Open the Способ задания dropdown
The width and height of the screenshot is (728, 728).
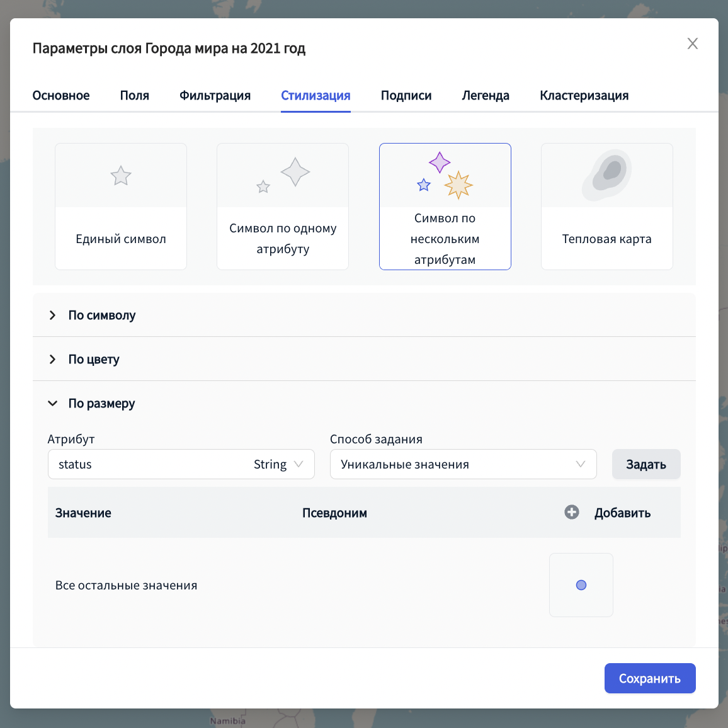click(x=463, y=464)
